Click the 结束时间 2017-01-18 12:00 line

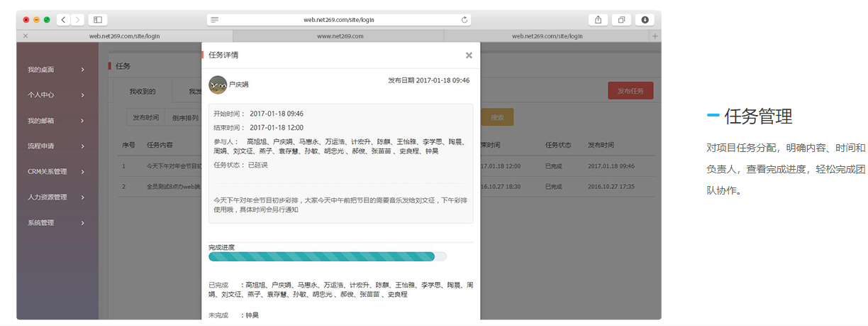pos(258,128)
